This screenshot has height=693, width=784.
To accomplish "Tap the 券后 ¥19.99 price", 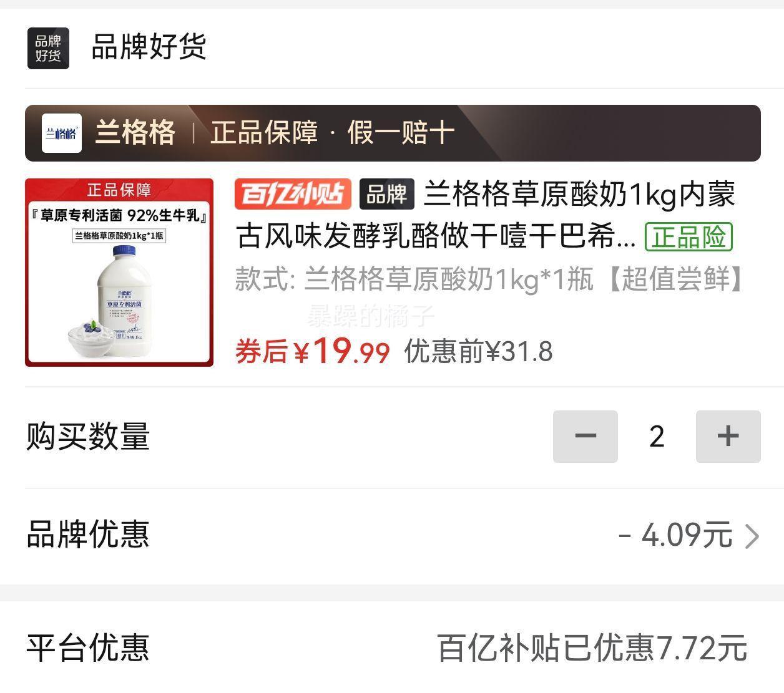I will coord(313,351).
